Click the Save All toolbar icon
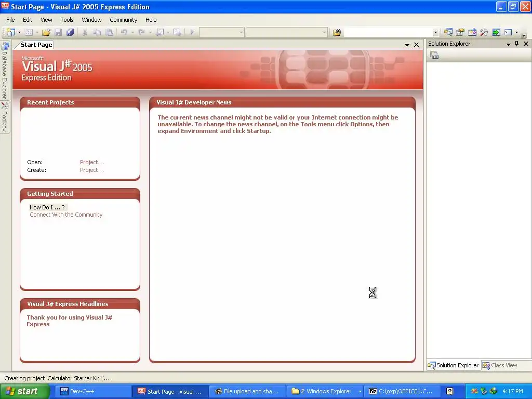Viewport: 532px width, 399px height. click(70, 32)
